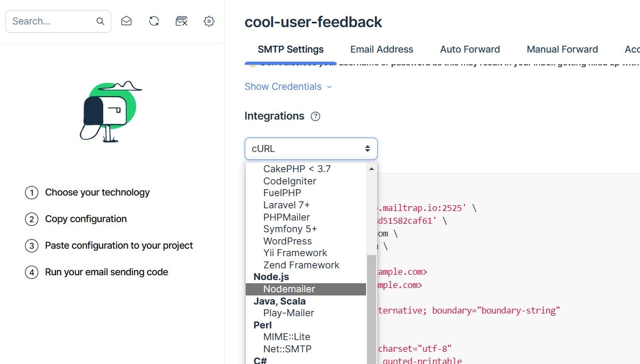This screenshot has width=640, height=364.
Task: Click Paste configuration to your project text
Action: pos(119,246)
